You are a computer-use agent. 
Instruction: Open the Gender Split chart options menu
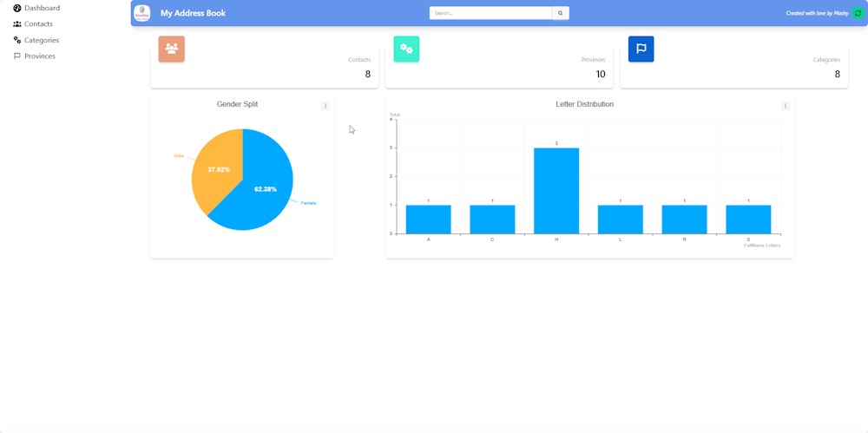click(x=325, y=106)
